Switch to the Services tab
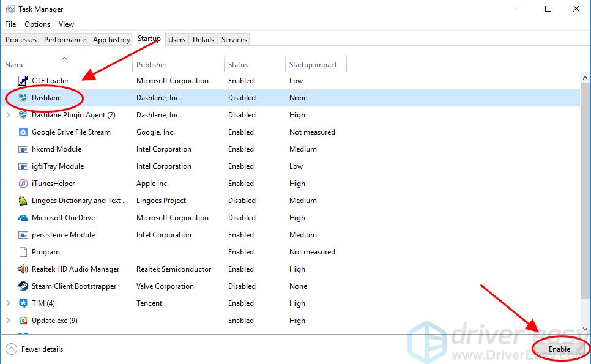591x364 pixels. tap(234, 39)
